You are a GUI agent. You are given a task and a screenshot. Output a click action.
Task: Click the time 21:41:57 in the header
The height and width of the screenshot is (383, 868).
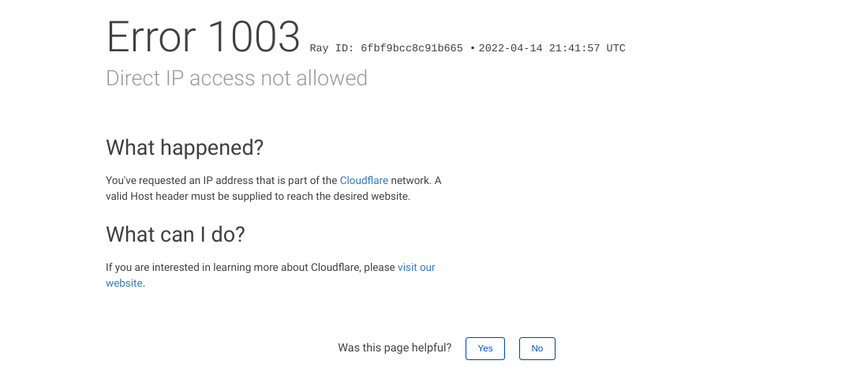(x=574, y=49)
